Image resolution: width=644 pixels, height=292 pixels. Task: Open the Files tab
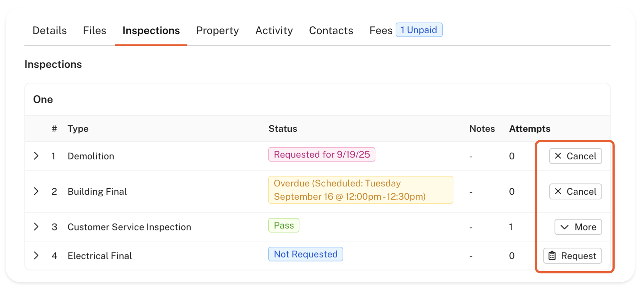pos(95,30)
